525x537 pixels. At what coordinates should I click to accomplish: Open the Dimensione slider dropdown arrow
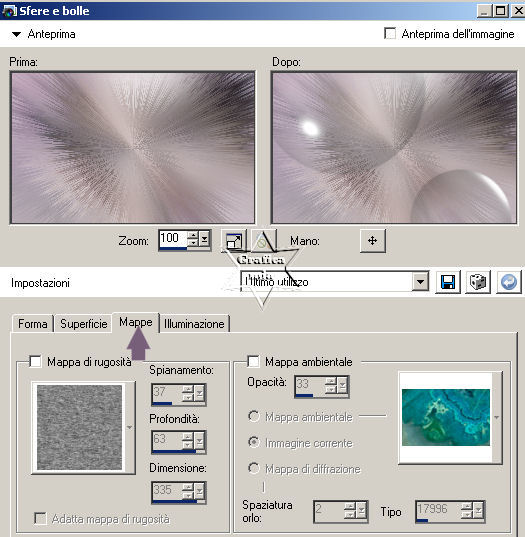pos(200,492)
